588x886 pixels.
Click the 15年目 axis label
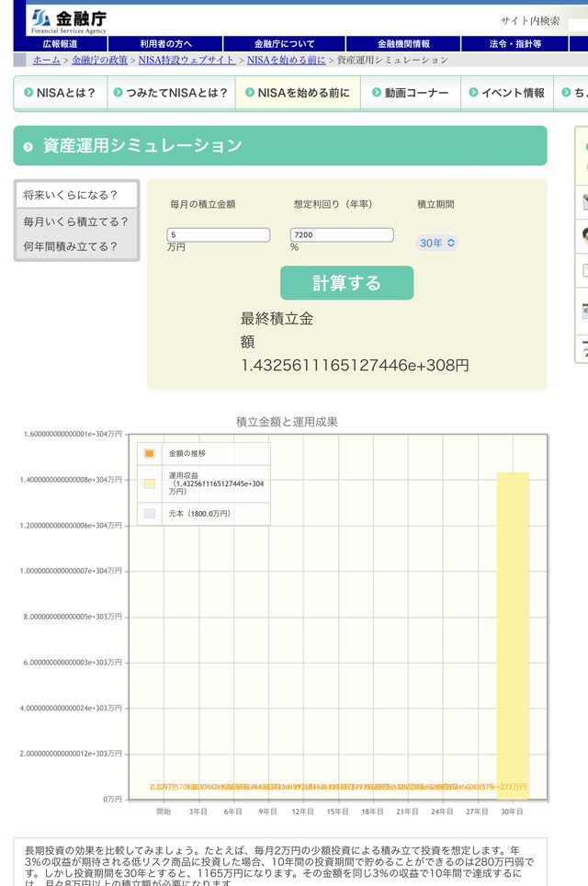pos(338,812)
